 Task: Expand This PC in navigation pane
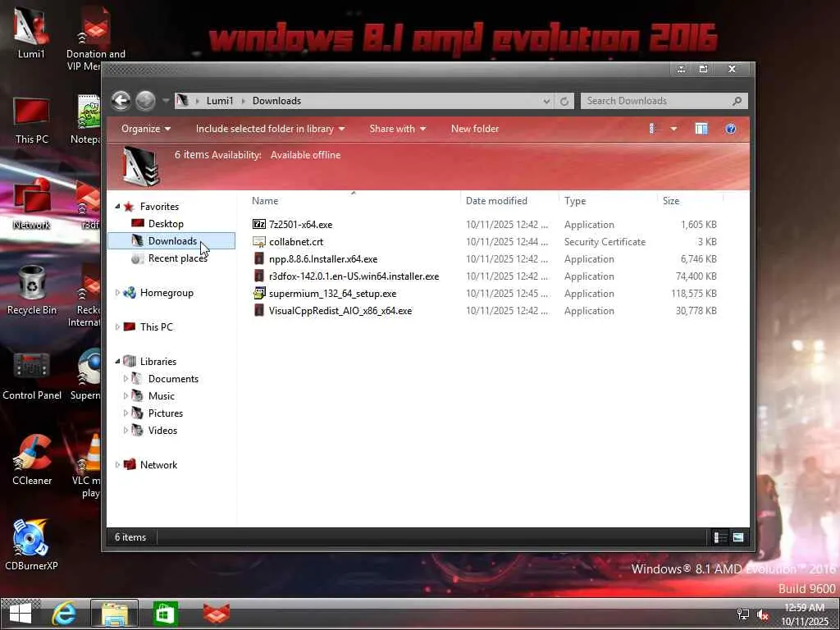117,326
